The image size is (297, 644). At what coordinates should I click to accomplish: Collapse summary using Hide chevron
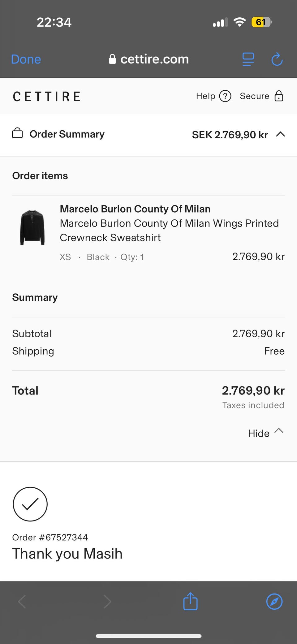pyautogui.click(x=279, y=431)
